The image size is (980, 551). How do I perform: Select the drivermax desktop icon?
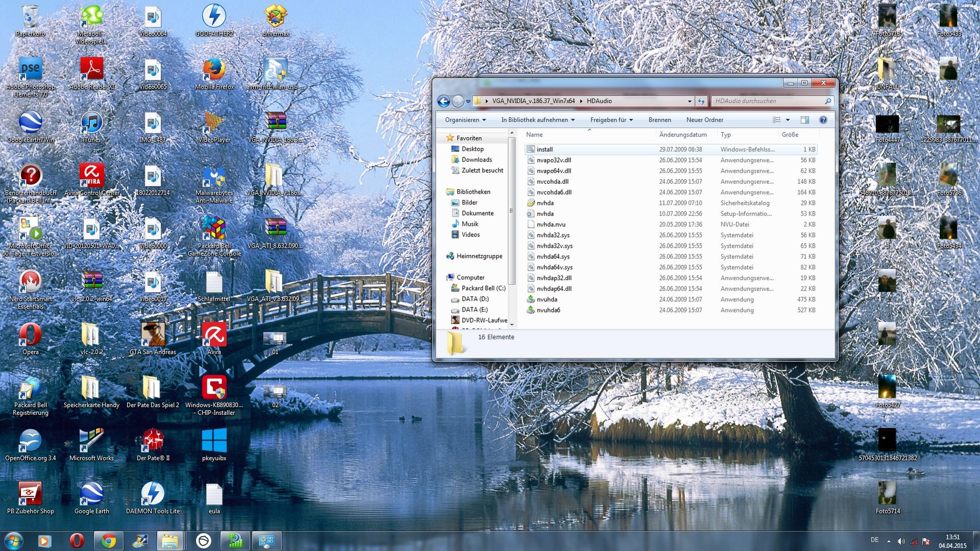pos(276,20)
